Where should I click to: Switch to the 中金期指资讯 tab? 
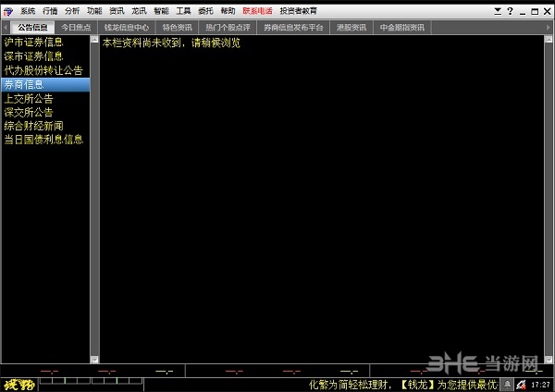click(402, 27)
